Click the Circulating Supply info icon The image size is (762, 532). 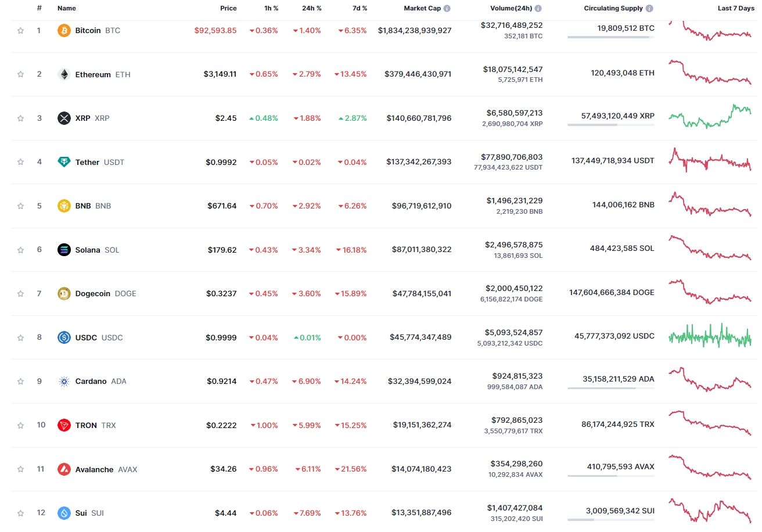click(649, 9)
